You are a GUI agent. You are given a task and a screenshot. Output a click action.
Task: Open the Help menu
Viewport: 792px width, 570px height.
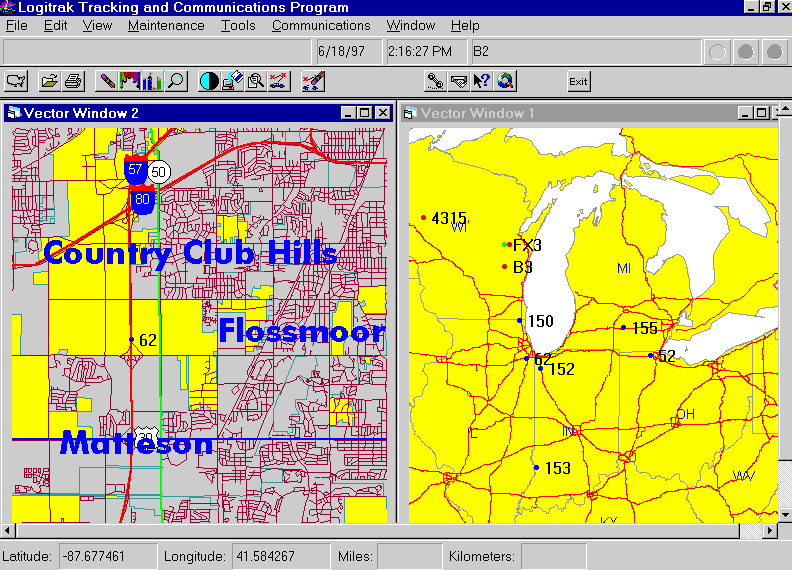click(x=465, y=25)
